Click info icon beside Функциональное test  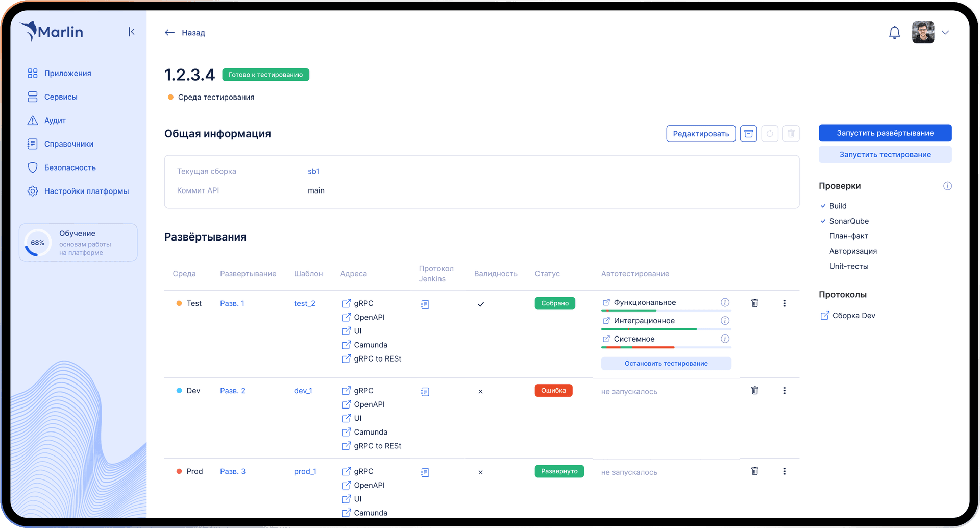[725, 302]
